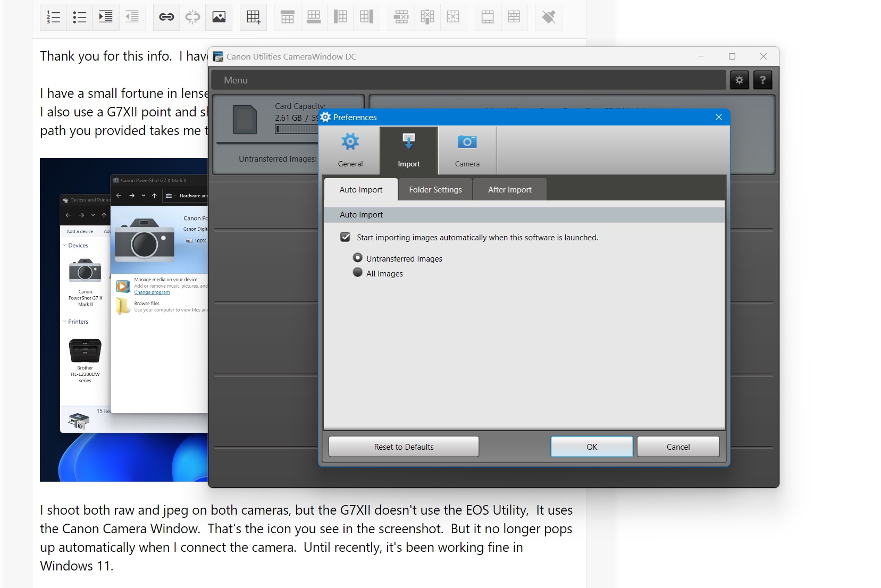The image size is (881, 588).
Task: Switch to the Auto Import tab
Action: (361, 190)
